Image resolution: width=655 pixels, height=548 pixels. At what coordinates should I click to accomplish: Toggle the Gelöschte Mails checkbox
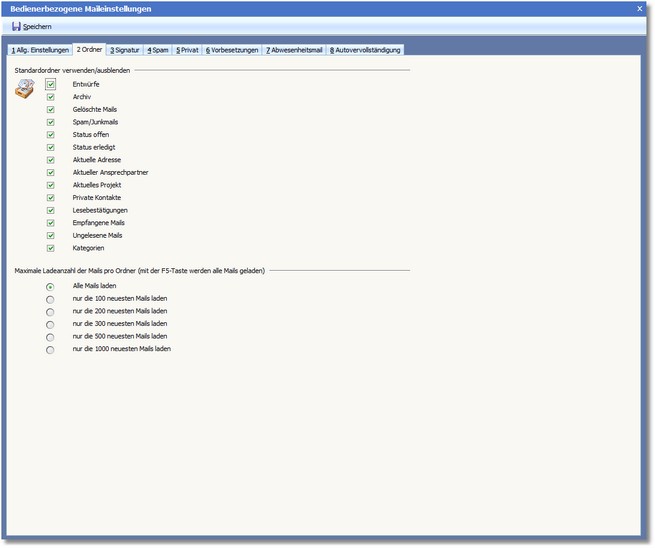50,110
